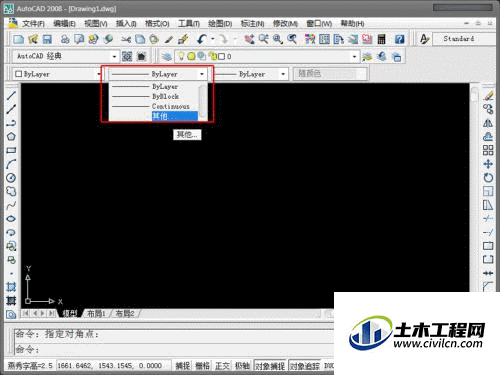Select the Mirror modify tool
Image resolution: width=500 pixels, height=375 pixels.
pyautogui.click(x=488, y=123)
